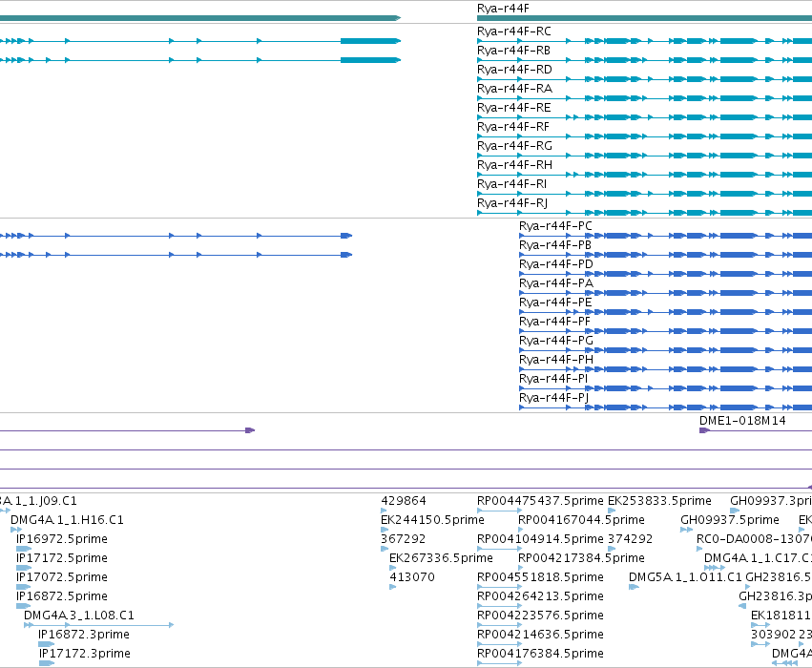The image size is (812, 668).
Task: Select the RP004264213.5prime label
Action: (x=540, y=596)
